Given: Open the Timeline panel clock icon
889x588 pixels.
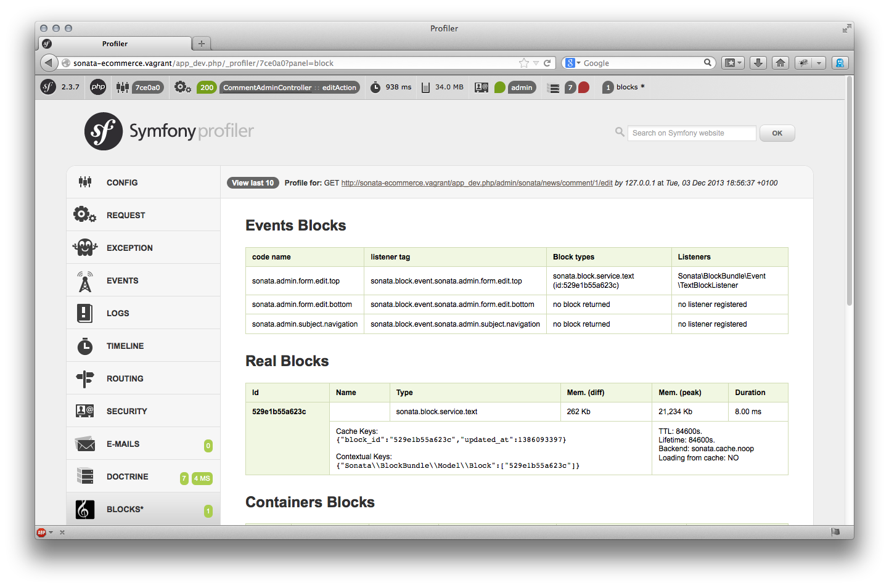Looking at the screenshot, I should [85, 346].
